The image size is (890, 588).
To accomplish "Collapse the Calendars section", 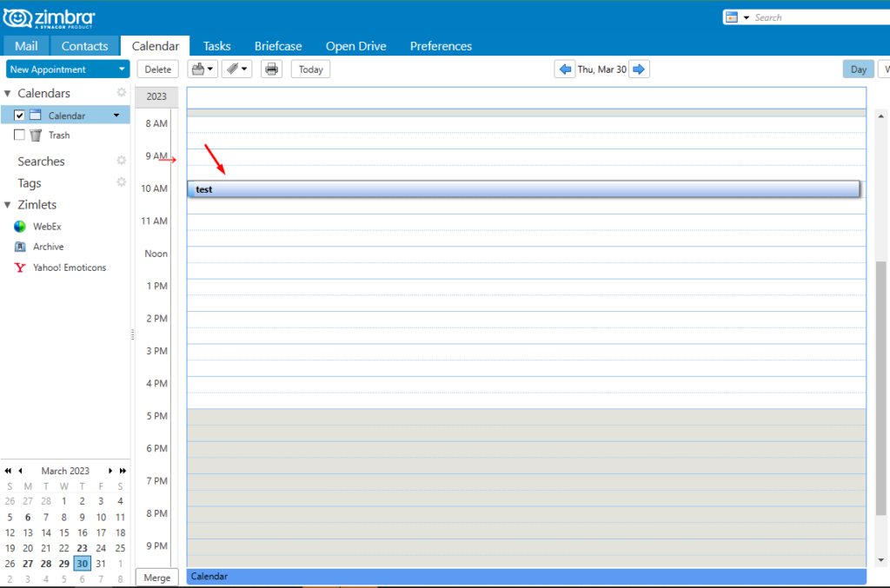I will (x=8, y=93).
